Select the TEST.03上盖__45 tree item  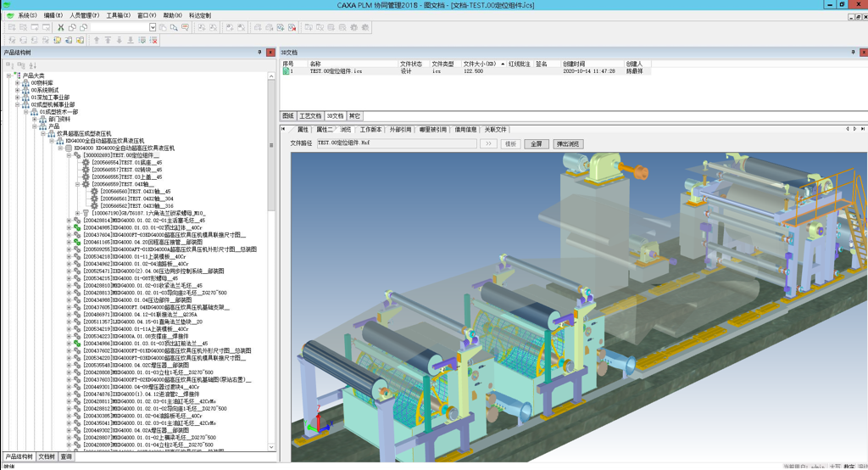click(126, 177)
